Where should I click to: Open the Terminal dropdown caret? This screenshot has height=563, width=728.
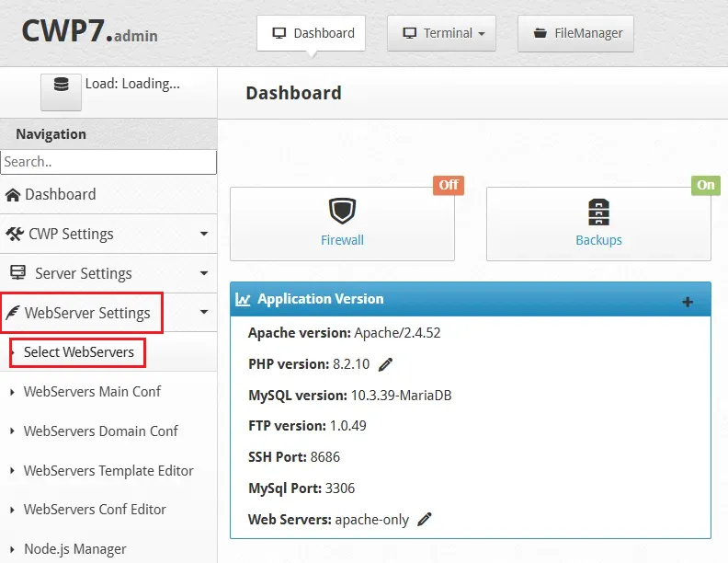coord(482,34)
